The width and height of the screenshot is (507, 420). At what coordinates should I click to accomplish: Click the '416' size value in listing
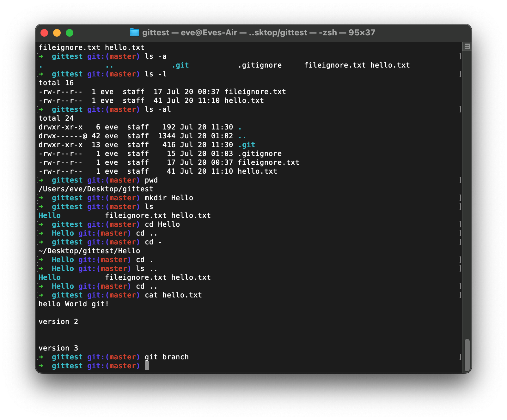click(x=169, y=145)
